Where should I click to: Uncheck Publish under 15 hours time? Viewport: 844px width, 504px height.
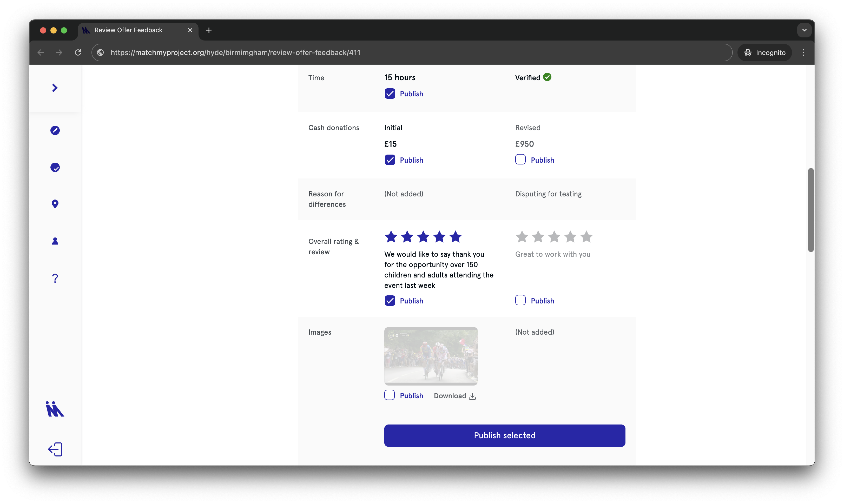pos(390,94)
